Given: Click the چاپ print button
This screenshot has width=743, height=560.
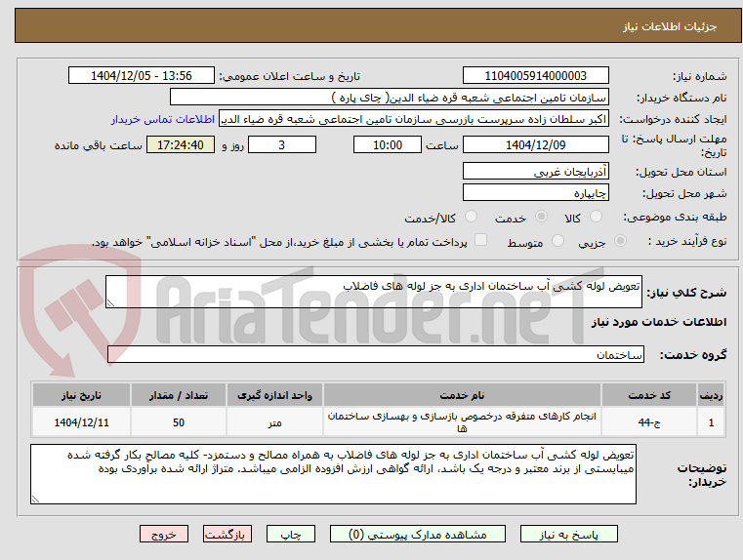Looking at the screenshot, I should [291, 534].
